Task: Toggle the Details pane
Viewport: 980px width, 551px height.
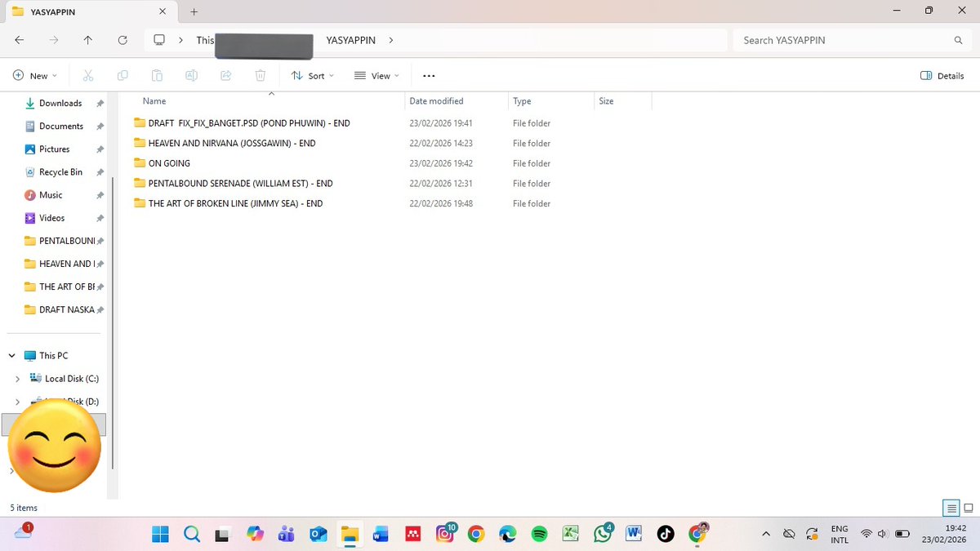Action: 942,76
